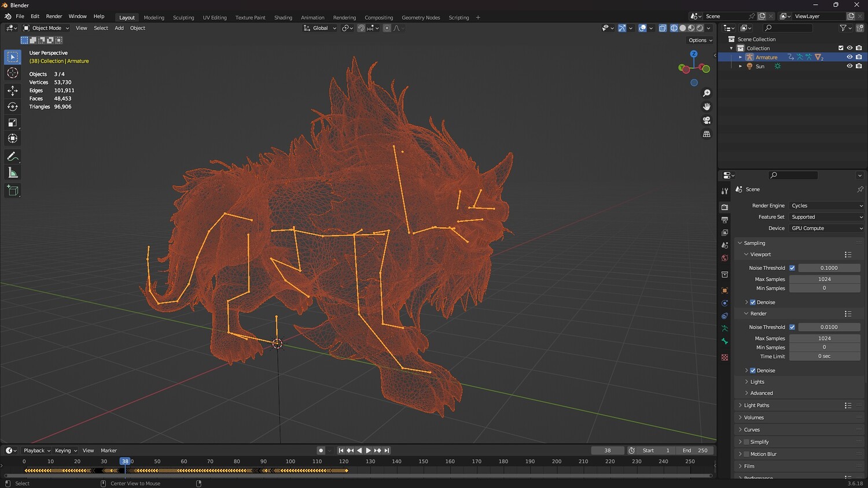The height and width of the screenshot is (488, 868).
Task: Activate the Move tool
Action: (x=13, y=90)
